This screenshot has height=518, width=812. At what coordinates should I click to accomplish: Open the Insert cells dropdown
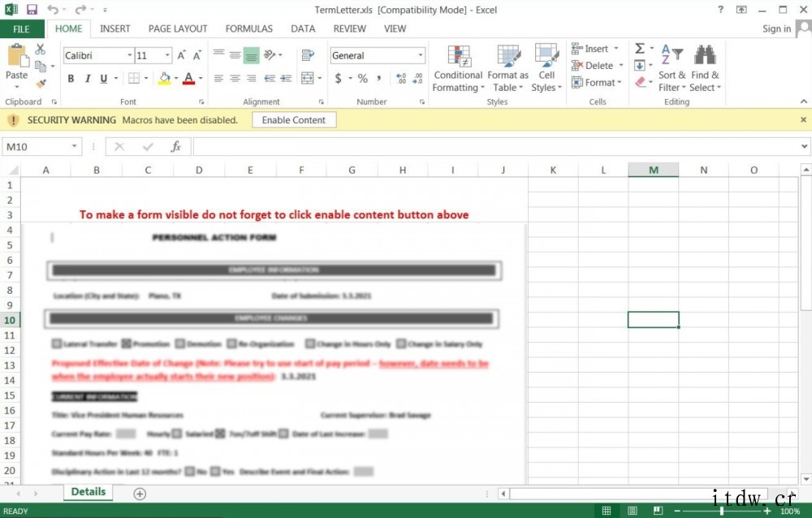point(595,49)
